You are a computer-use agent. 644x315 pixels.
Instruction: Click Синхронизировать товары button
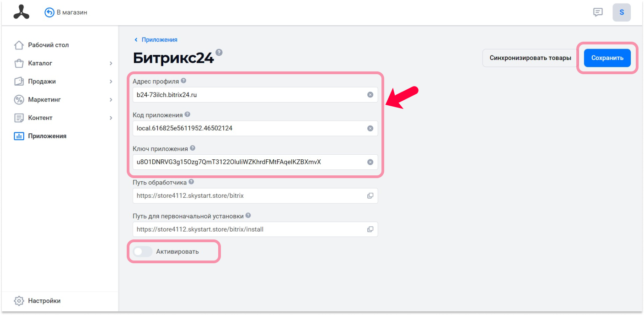(x=530, y=58)
